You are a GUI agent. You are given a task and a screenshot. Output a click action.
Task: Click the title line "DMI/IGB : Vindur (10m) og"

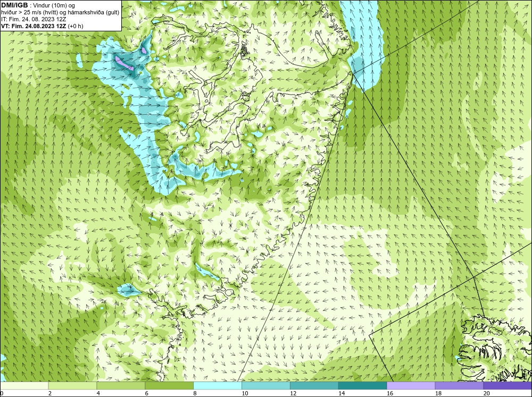pos(38,5)
